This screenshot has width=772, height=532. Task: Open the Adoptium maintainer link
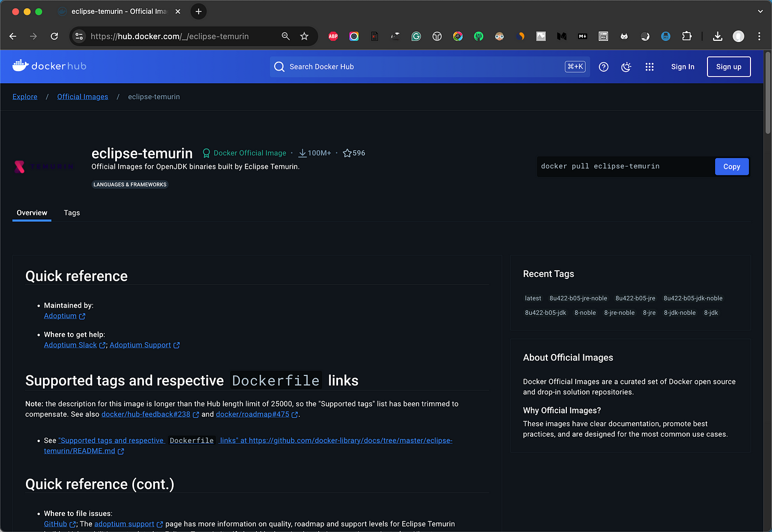65,316
